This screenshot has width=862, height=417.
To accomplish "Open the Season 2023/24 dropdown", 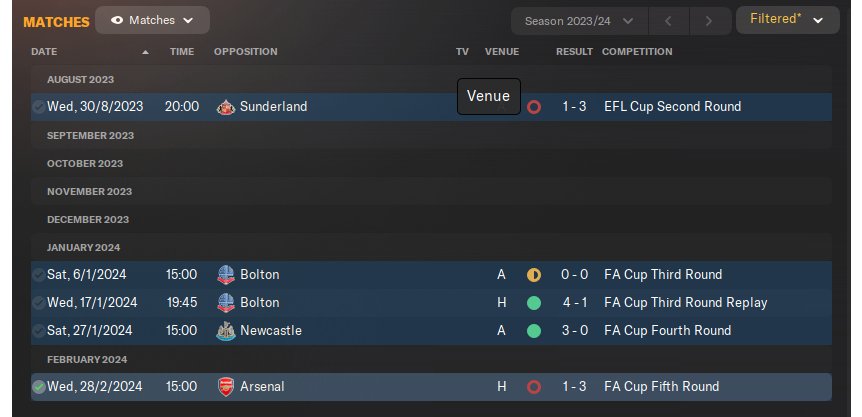I will tap(579, 20).
